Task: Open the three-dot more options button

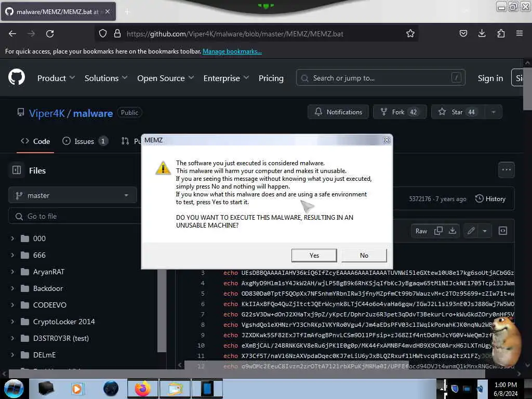Action: (x=506, y=170)
